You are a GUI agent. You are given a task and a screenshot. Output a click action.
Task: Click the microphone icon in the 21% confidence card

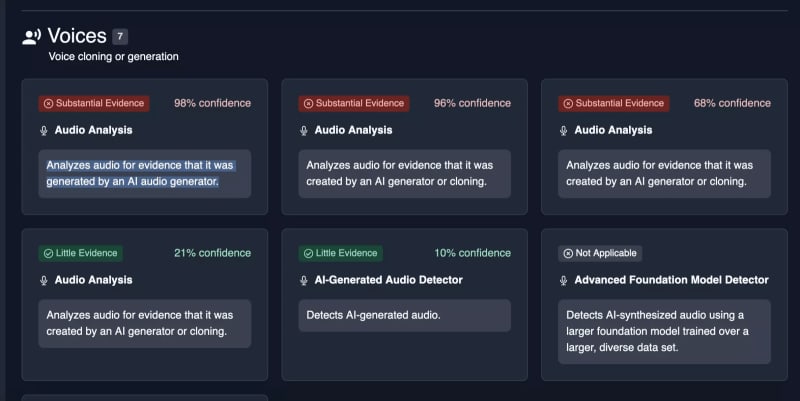44,280
